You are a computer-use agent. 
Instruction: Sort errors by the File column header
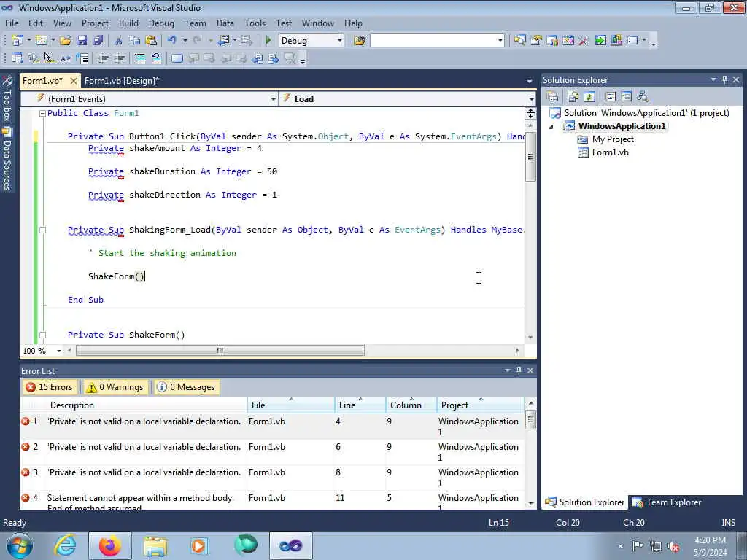pos(291,405)
